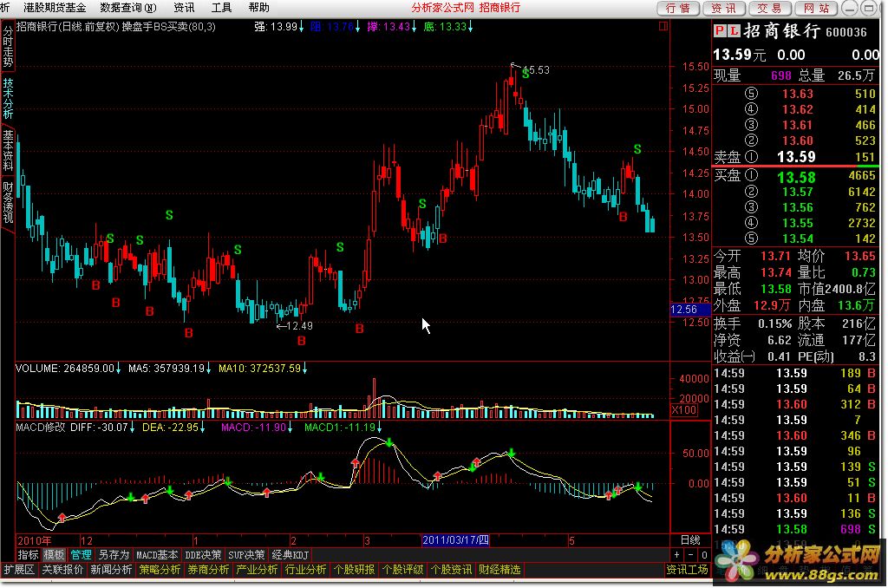
Task: Click the small red square icon at chart corner
Action: 663,26
